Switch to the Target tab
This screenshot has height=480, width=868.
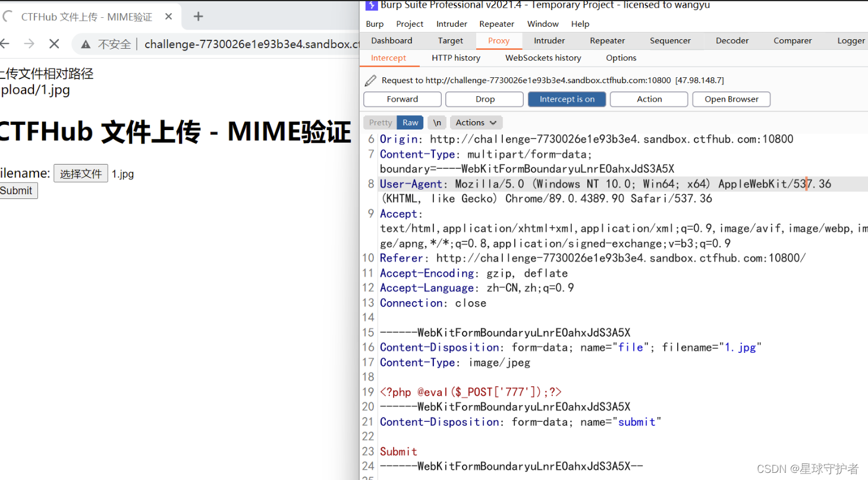point(451,40)
